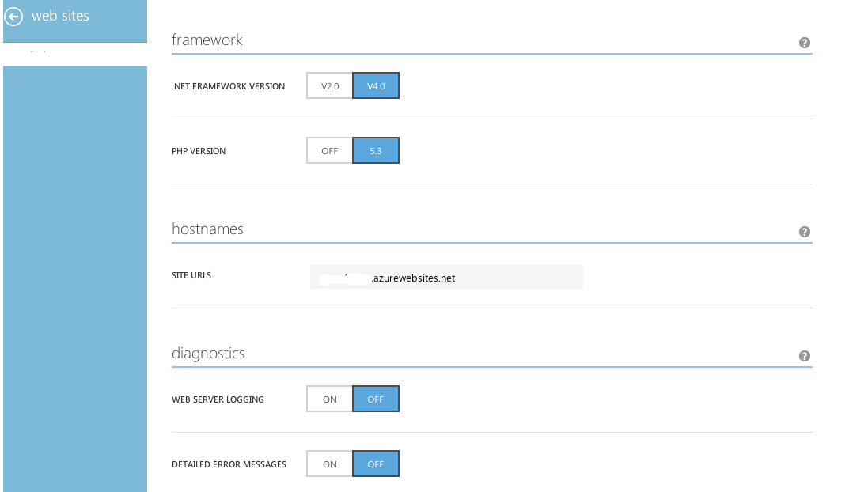Select PHP version 5.3

click(376, 150)
